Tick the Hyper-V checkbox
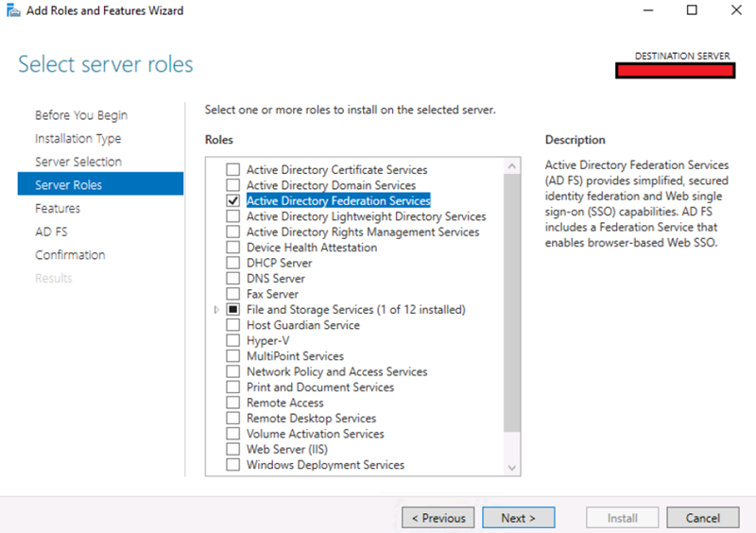 tap(232, 340)
